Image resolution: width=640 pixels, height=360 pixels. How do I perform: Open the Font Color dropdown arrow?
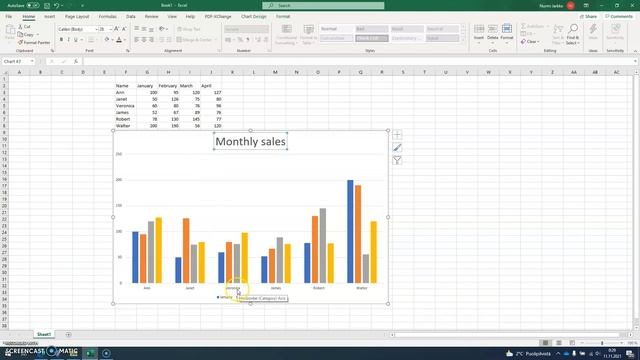pos(124,40)
